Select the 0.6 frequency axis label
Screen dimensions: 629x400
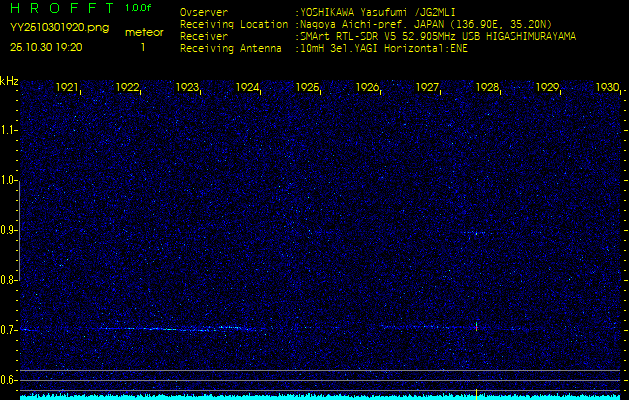click(x=9, y=379)
